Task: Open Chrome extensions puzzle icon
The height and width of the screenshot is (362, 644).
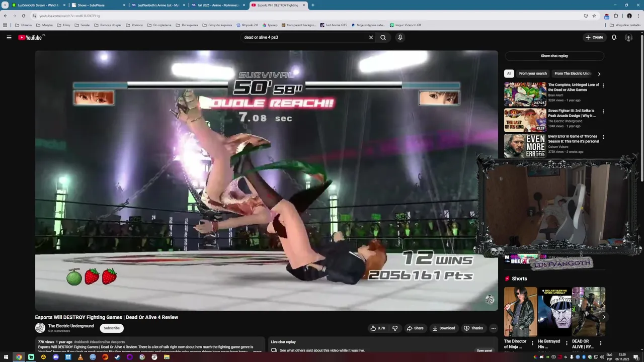Action: tap(616, 16)
